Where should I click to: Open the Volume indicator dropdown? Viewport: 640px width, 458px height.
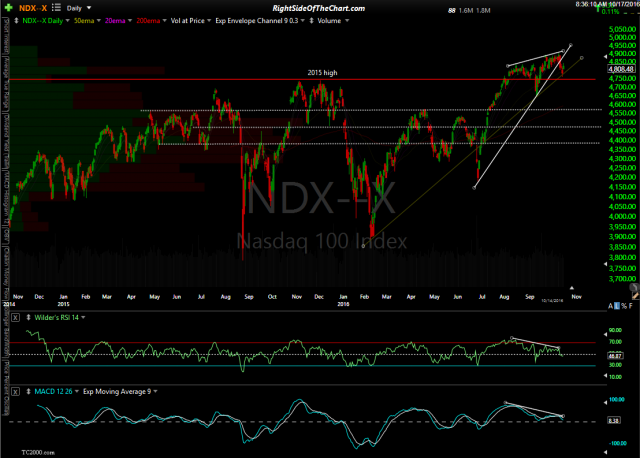tap(333, 20)
